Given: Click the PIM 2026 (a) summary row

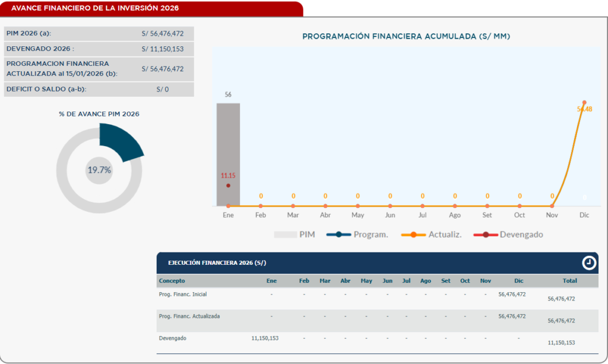Looking at the screenshot, I should pyautogui.click(x=99, y=34).
